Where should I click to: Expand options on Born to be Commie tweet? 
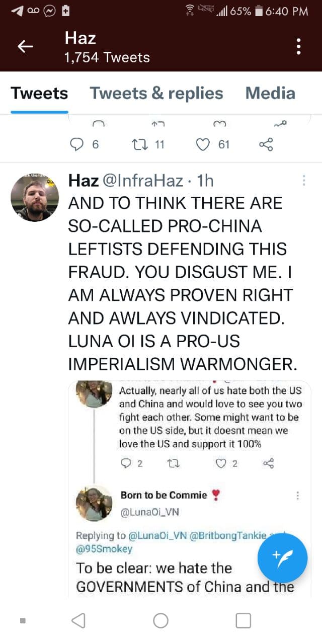point(298,496)
